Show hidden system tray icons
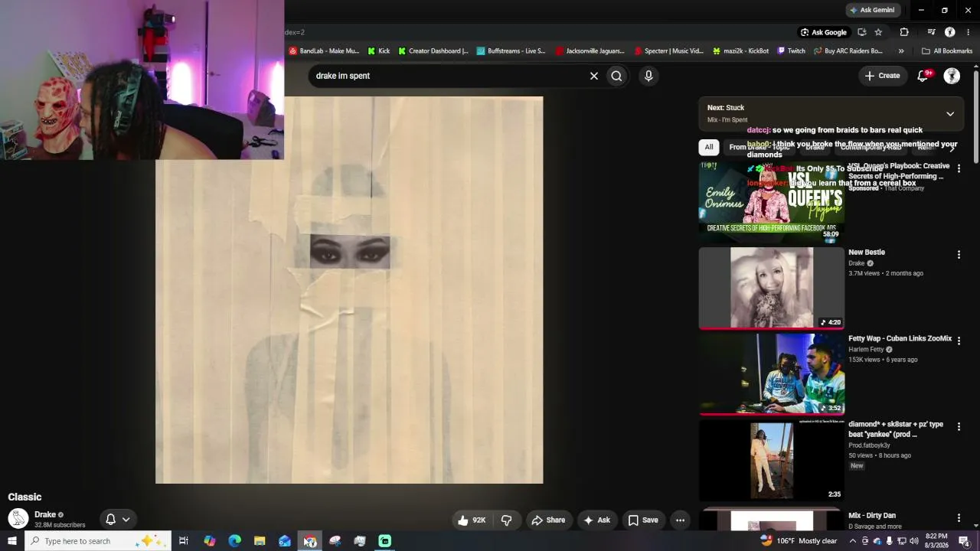Viewport: 980px width, 551px height. [x=852, y=541]
